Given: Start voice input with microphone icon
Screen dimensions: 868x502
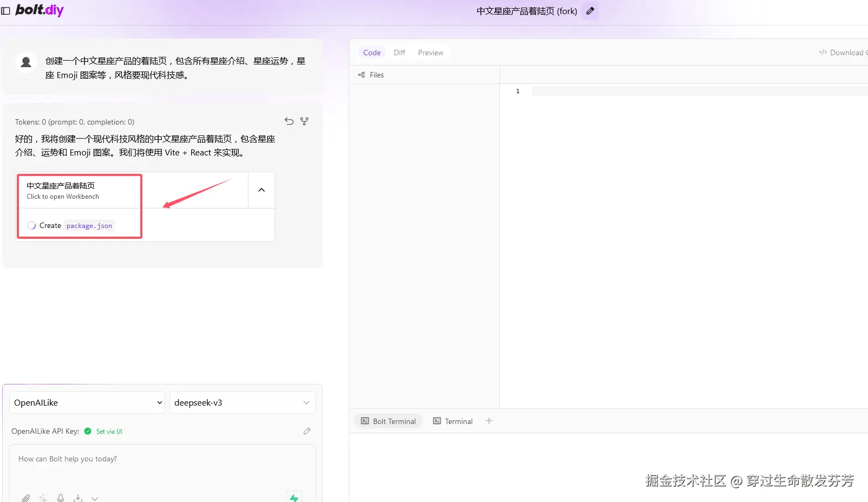Looking at the screenshot, I should coord(61,498).
